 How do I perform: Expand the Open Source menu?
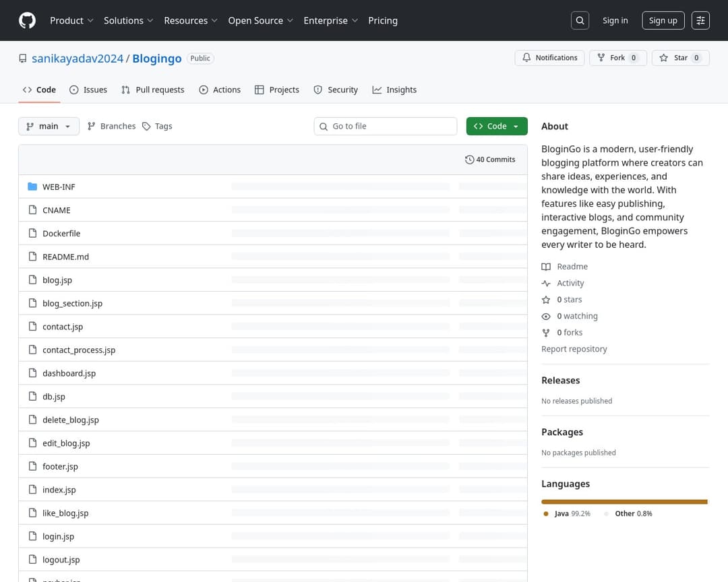pos(260,20)
